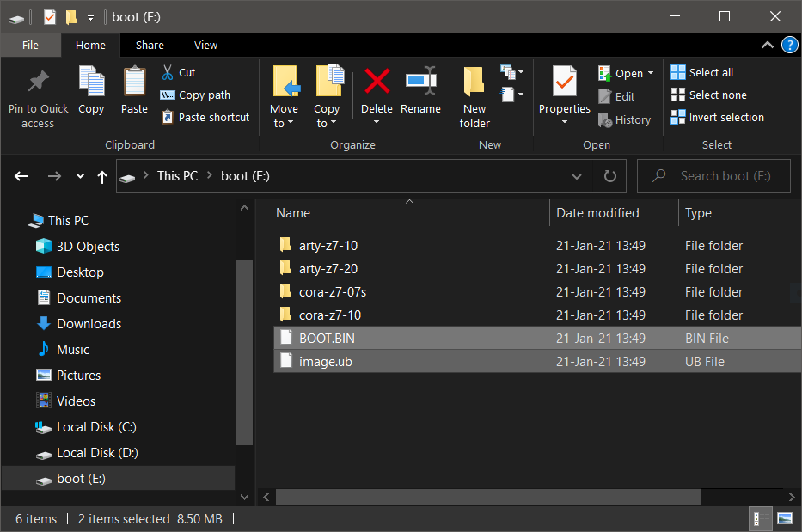Click Invert selection in Select group
This screenshot has height=532, width=802.
[x=717, y=117]
